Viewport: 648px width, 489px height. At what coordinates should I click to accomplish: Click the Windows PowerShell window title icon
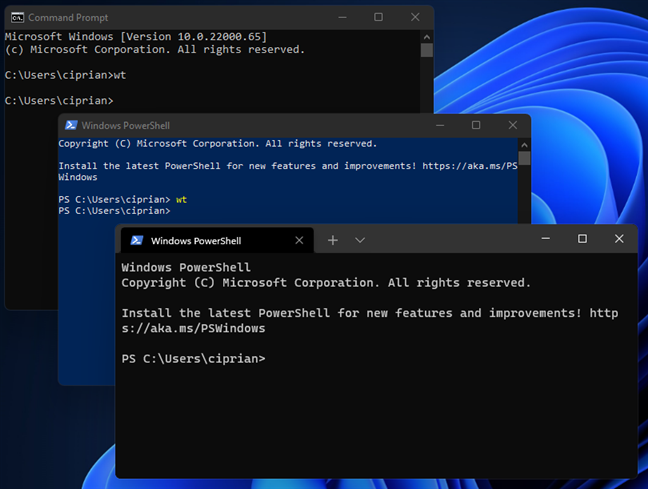71,125
